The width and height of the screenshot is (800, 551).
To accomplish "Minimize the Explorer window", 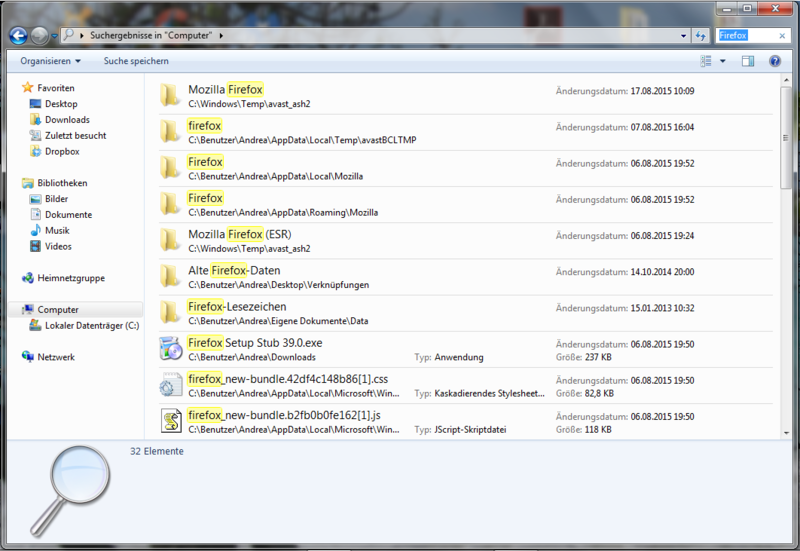I will pos(727,8).
